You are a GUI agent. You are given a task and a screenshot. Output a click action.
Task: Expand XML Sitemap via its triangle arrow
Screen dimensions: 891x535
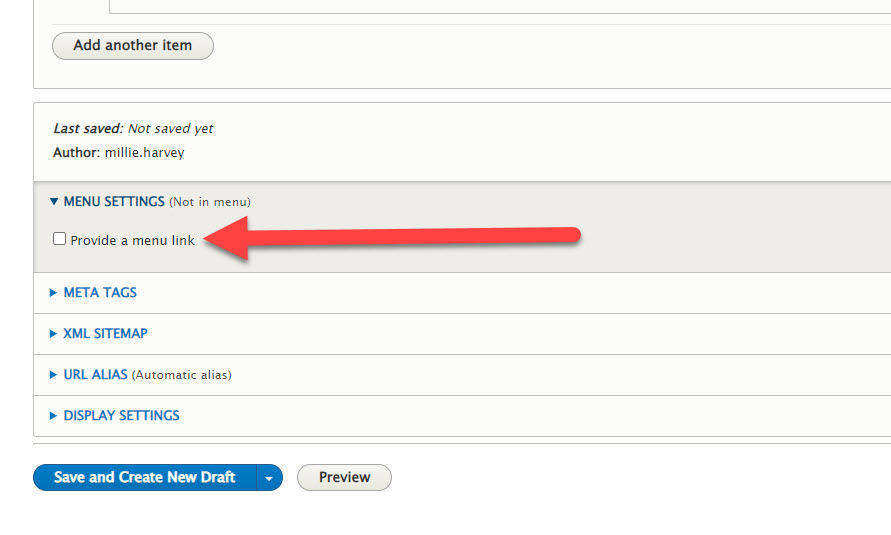(x=53, y=333)
